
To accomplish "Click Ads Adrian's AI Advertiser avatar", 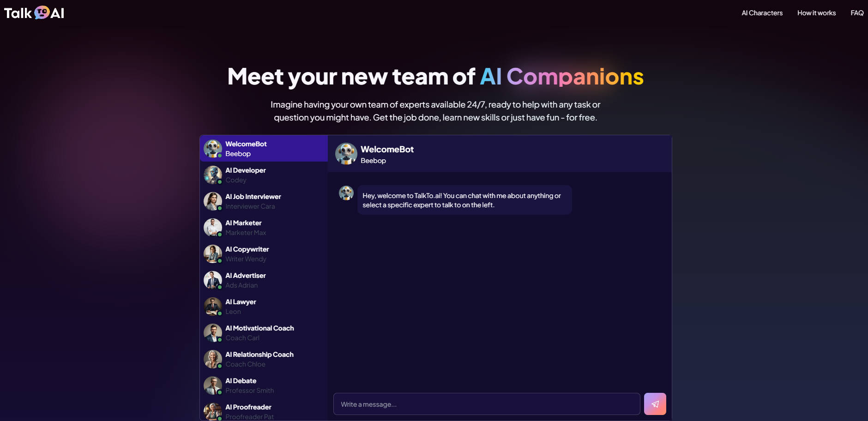I will pyautogui.click(x=212, y=280).
